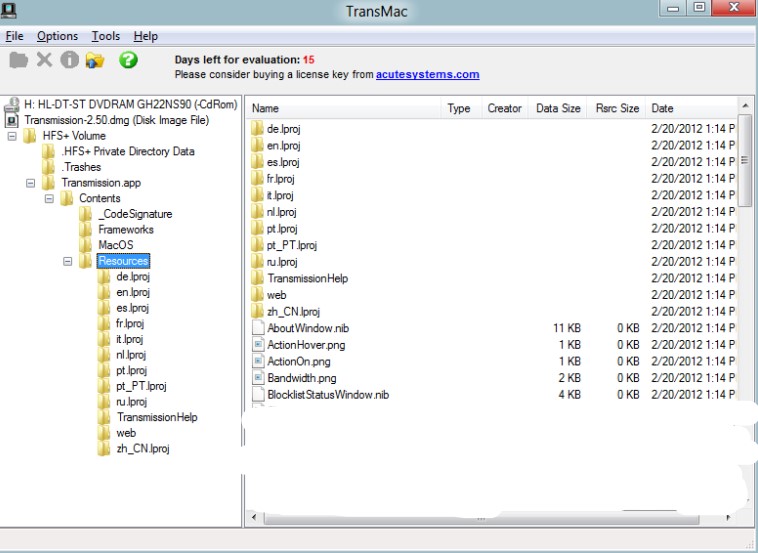
Task: Click the ActionOn.png image file icon
Action: [258, 361]
